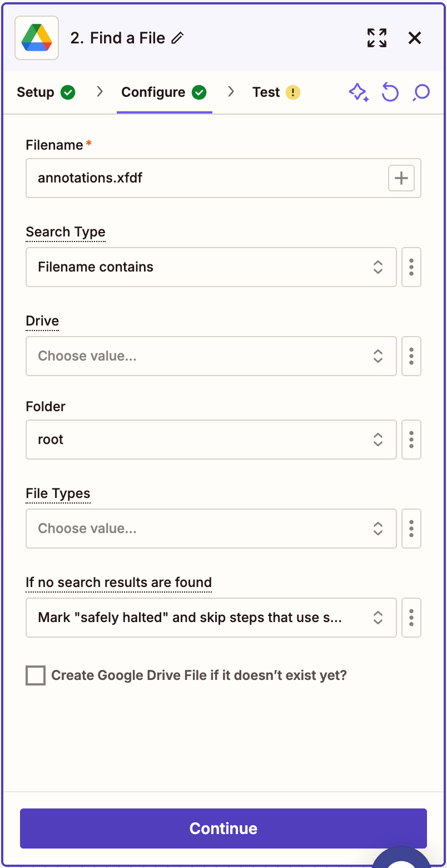
Task: Open File Types more options menu
Action: [411, 529]
